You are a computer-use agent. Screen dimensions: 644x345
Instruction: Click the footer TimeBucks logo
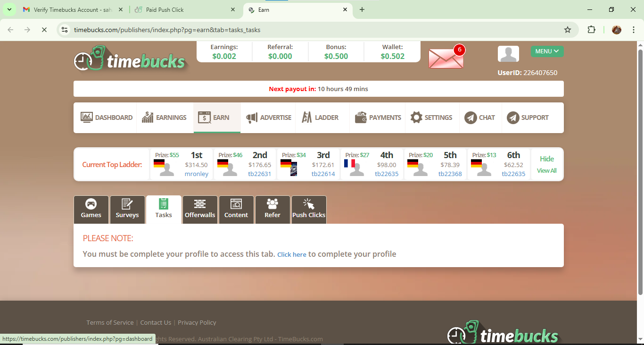[503, 333]
